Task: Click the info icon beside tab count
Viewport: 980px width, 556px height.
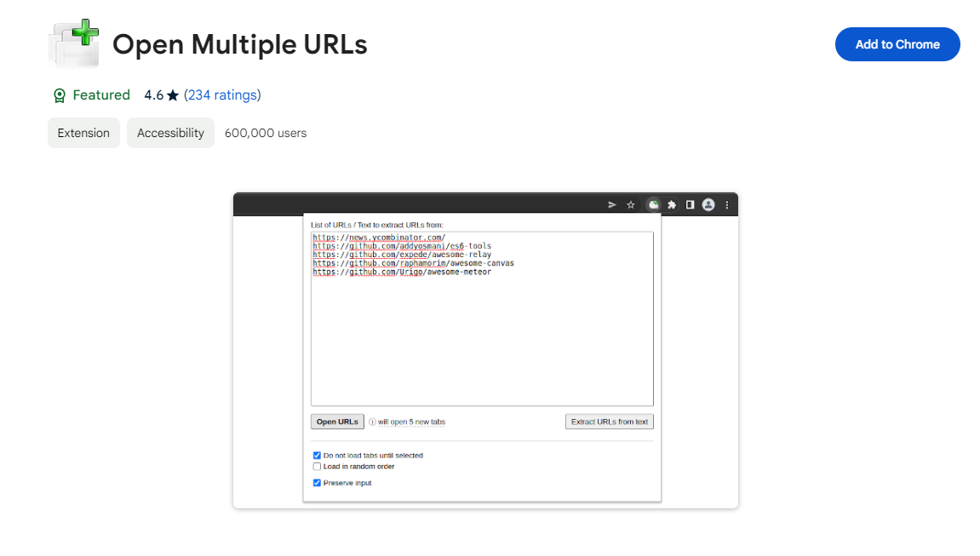Action: [372, 421]
